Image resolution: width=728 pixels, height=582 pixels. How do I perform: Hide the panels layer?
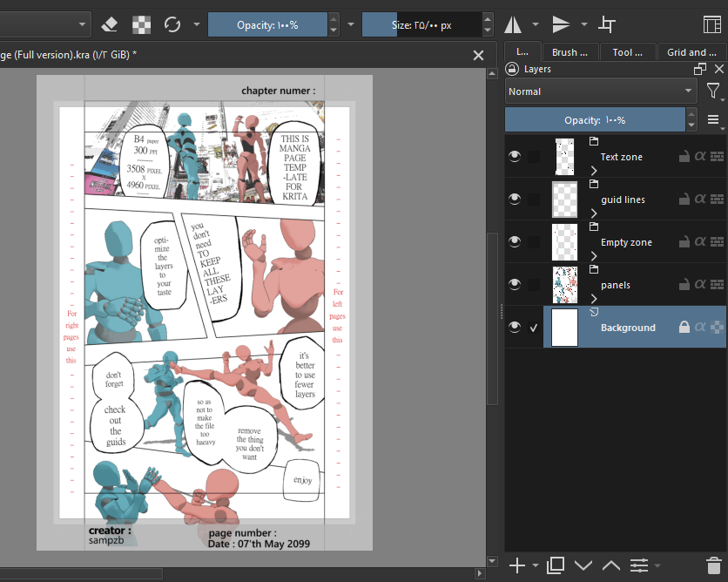[515, 285]
